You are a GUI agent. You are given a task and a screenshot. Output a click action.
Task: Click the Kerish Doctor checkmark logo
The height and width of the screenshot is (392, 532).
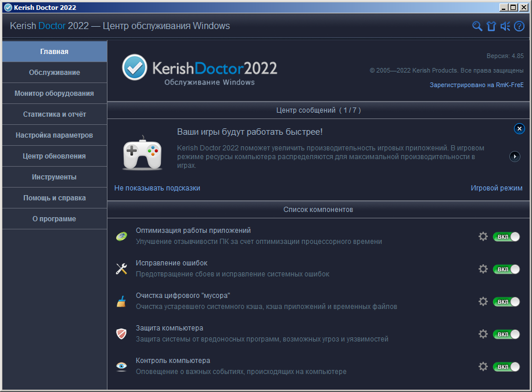[135, 67]
